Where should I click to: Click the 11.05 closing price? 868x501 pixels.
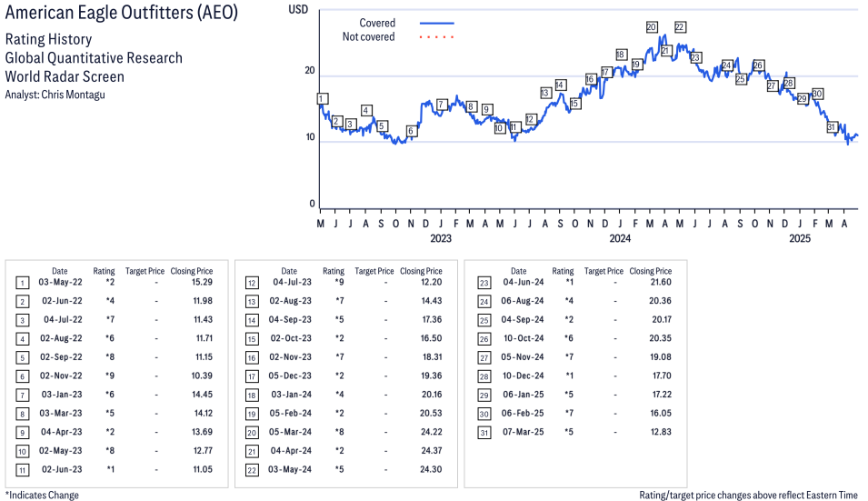203,469
